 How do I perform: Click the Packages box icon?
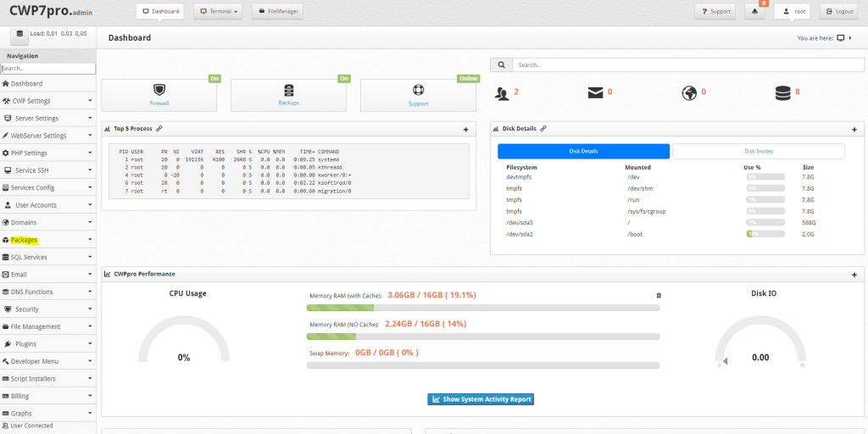point(6,240)
